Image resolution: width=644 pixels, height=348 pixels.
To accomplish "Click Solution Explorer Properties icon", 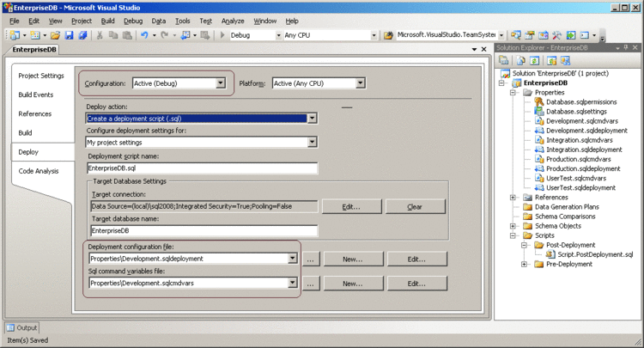I will point(503,61).
